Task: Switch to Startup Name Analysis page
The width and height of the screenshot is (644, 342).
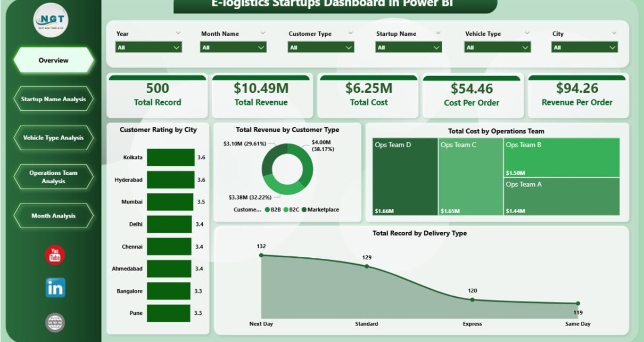Action: coord(53,99)
